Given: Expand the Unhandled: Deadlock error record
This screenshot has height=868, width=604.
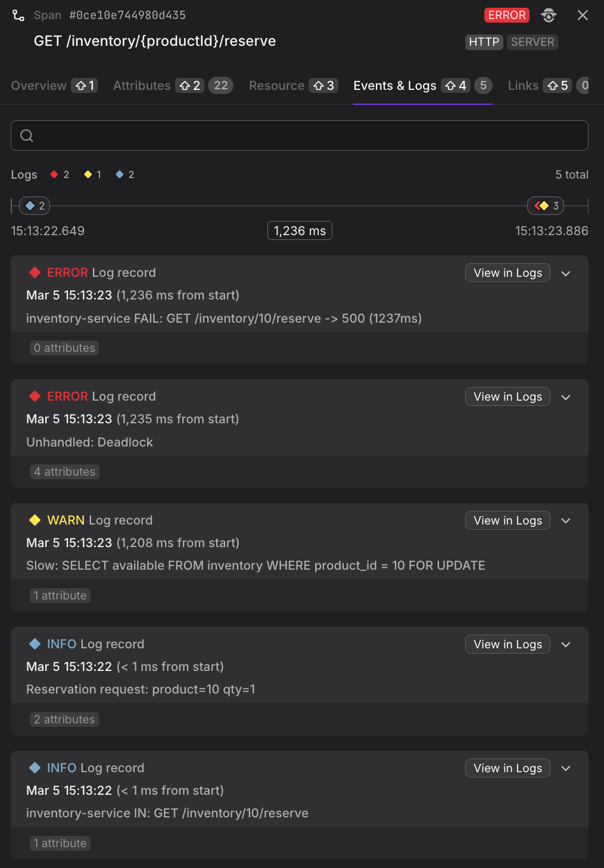Looking at the screenshot, I should point(565,396).
